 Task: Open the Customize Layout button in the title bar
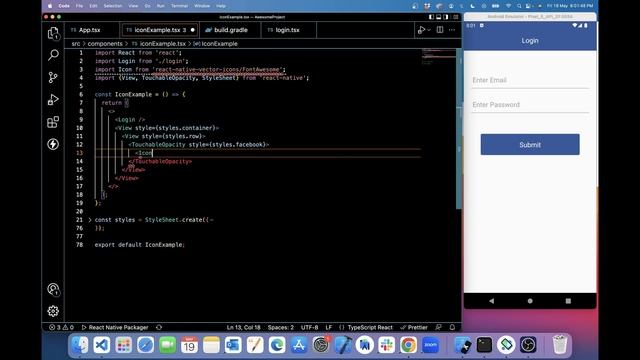click(x=456, y=17)
